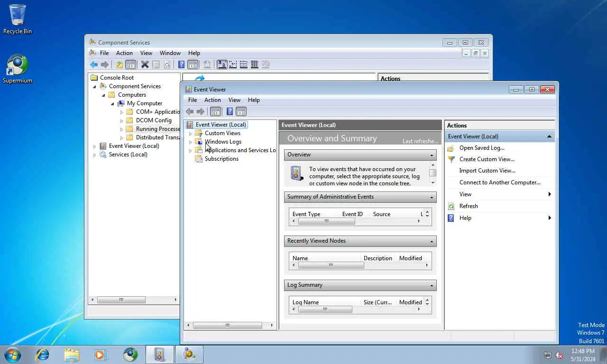Click Open Saved Log folder icon
Viewport: 607px width, 364px height.
451,148
